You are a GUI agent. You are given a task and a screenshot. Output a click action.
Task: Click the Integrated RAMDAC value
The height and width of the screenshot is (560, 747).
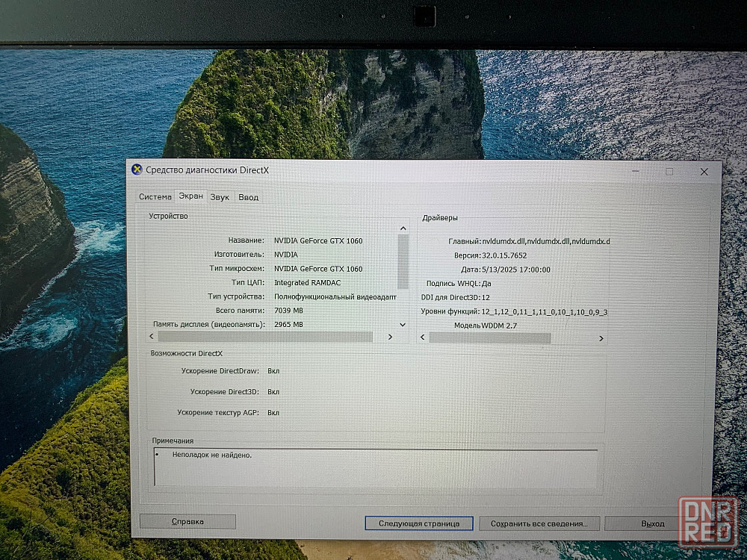point(307,283)
